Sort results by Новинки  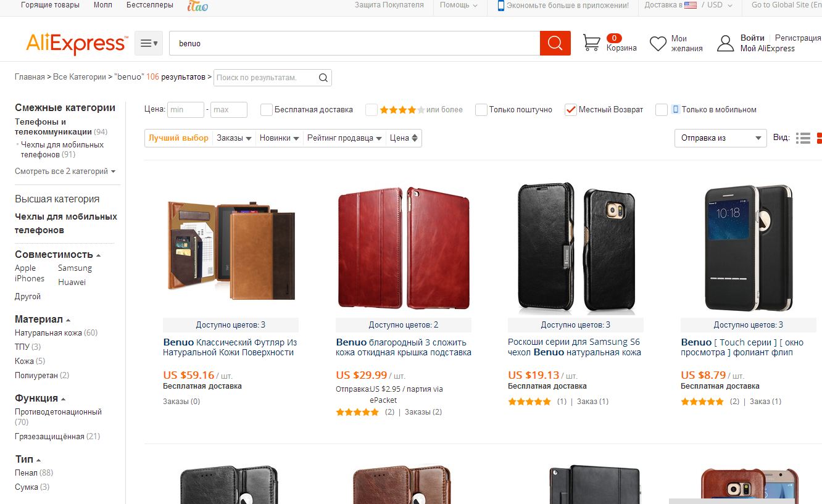point(279,138)
